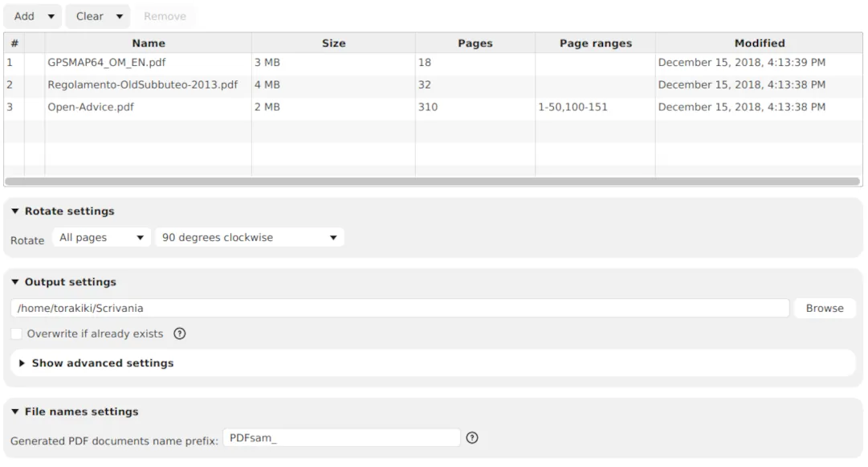Open the All pages rotate dropdown

101,238
